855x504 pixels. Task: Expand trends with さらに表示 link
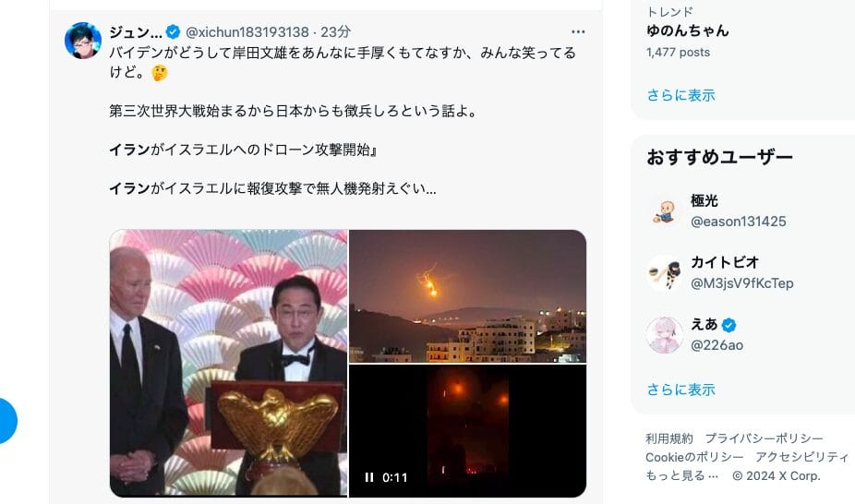[x=680, y=95]
